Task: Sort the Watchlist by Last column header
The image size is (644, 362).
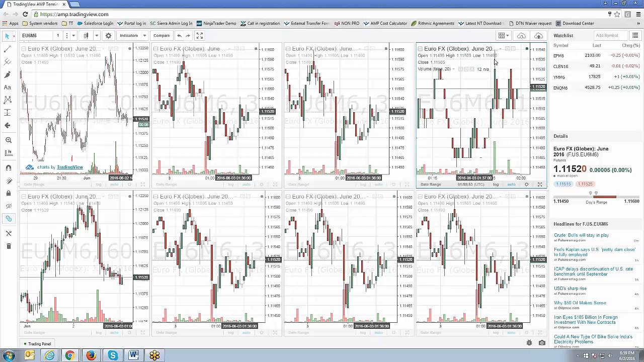Action: pyautogui.click(x=597, y=46)
